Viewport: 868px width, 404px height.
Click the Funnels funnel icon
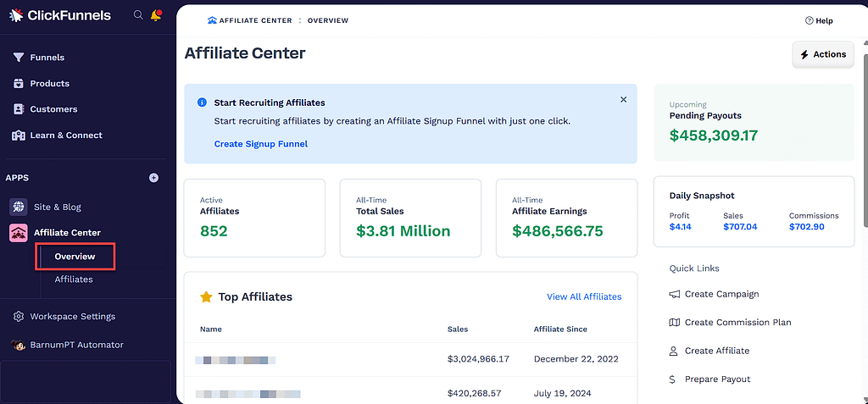pyautogui.click(x=19, y=58)
